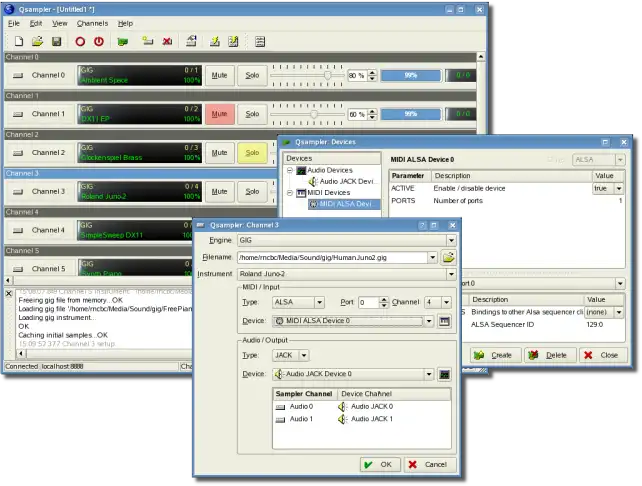This screenshot has width=642, height=486.
Task: Open the Channels menu
Action: click(93, 23)
